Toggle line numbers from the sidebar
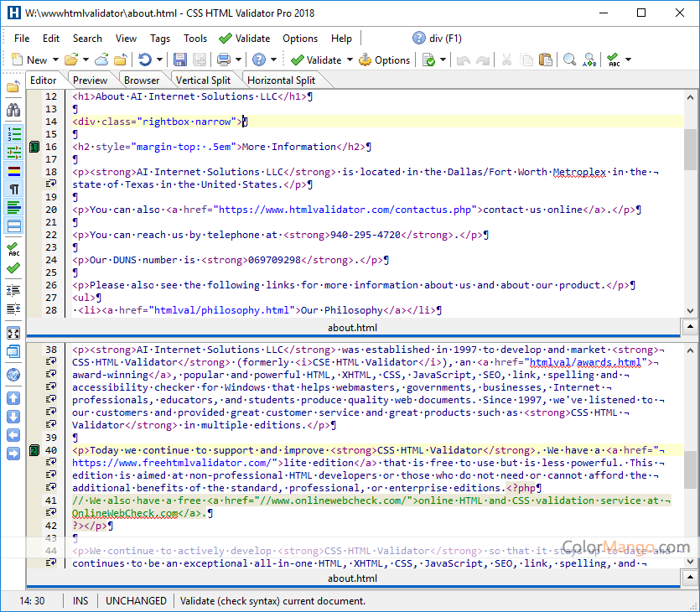The height and width of the screenshot is (612, 700). [13, 134]
